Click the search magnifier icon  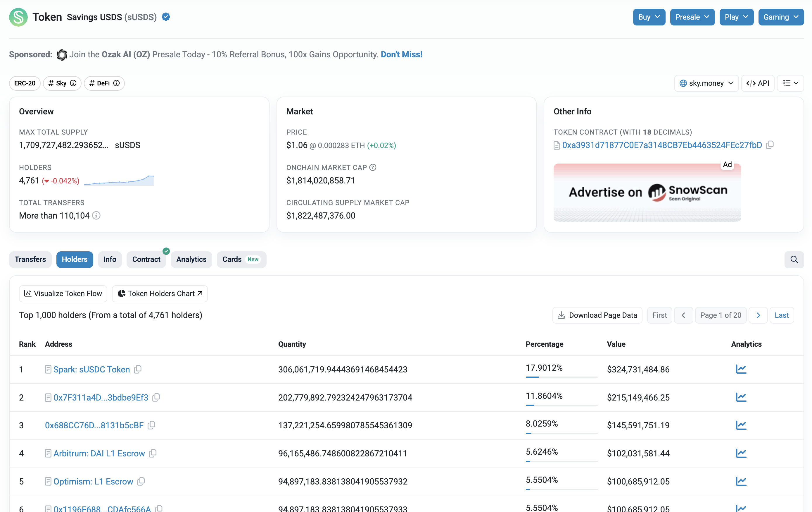[x=794, y=259]
